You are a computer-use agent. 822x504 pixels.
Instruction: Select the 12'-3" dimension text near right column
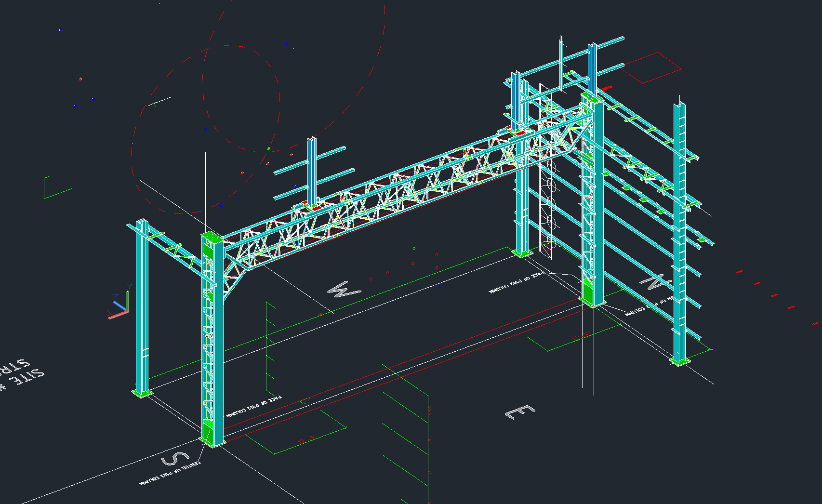(580, 336)
